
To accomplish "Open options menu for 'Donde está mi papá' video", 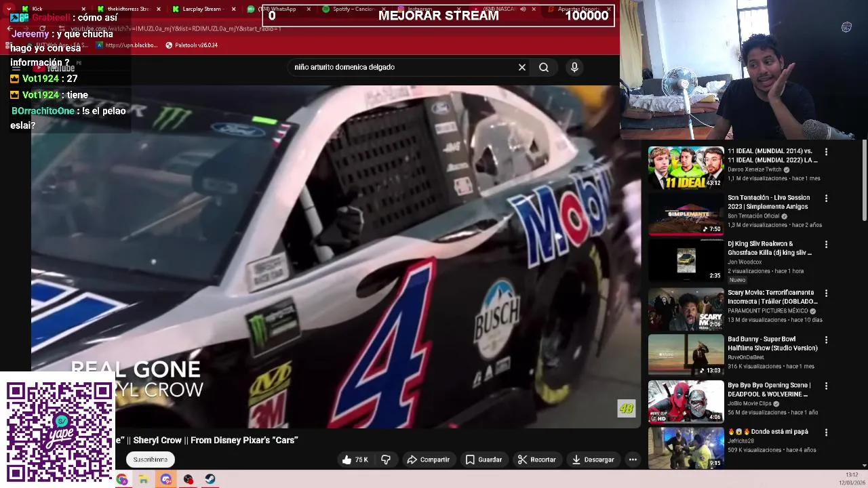I will pyautogui.click(x=826, y=432).
